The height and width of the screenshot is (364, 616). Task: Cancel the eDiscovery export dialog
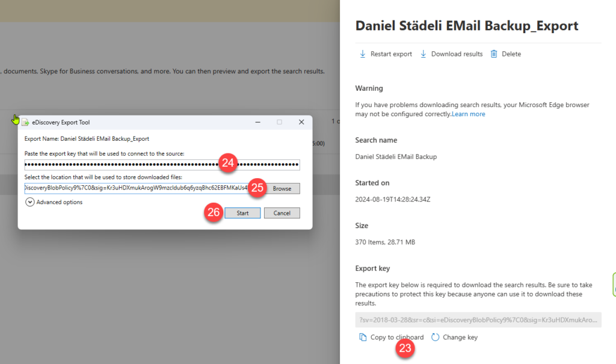[282, 213]
